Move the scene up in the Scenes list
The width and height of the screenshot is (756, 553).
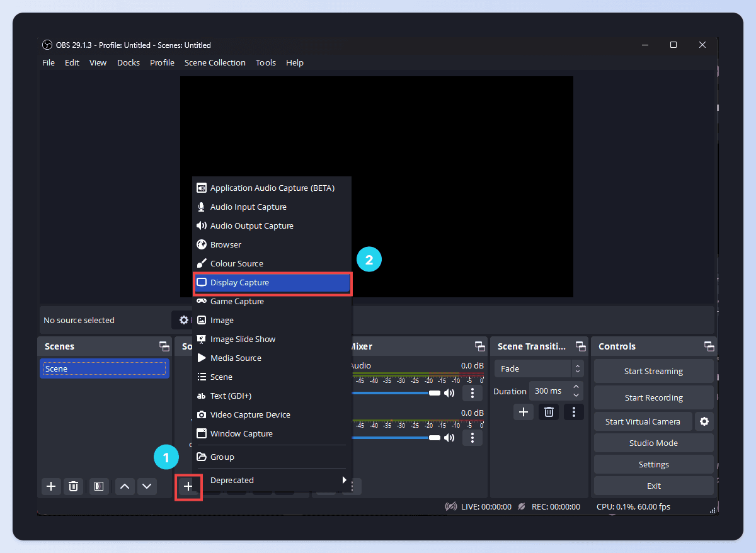click(x=125, y=486)
